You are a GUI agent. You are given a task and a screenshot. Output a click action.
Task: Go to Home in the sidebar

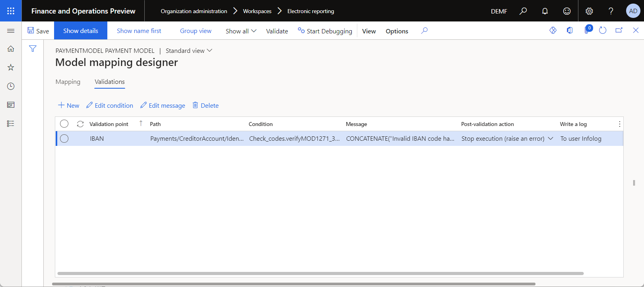pos(11,49)
